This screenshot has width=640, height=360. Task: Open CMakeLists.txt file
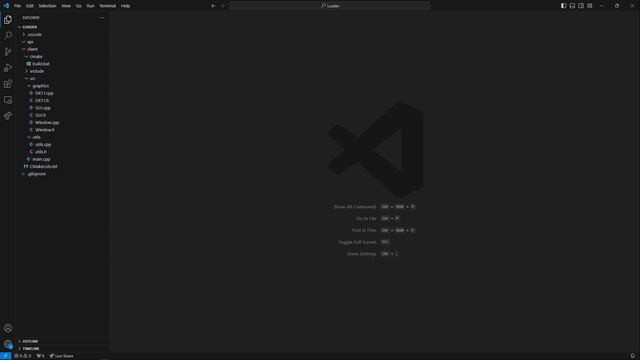tap(63, 167)
